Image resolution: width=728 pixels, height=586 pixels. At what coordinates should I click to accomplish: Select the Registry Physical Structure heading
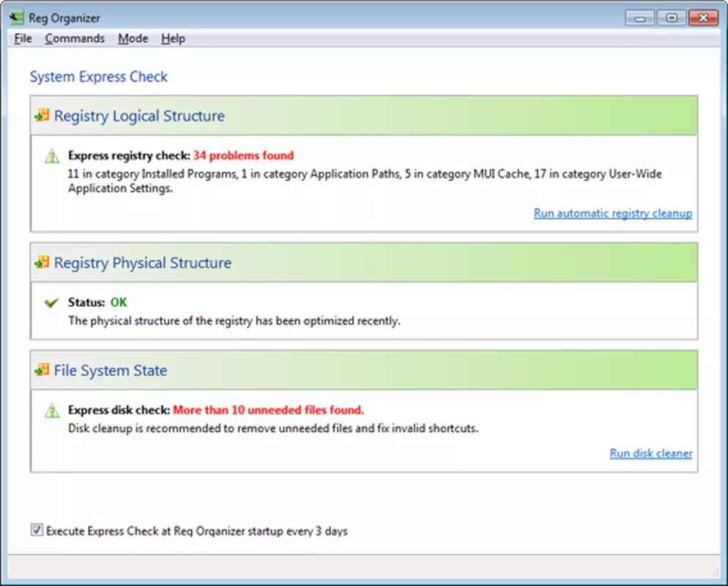pos(143,263)
